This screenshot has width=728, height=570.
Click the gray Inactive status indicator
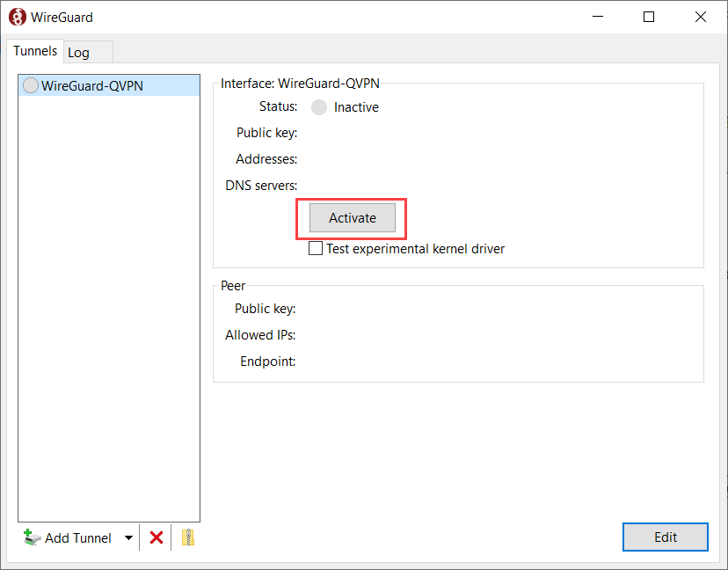tap(319, 106)
